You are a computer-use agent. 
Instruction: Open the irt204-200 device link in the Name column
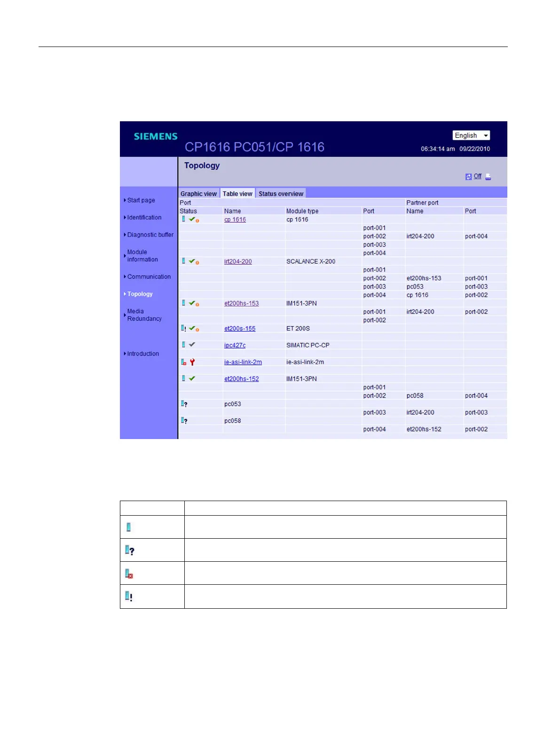point(238,261)
